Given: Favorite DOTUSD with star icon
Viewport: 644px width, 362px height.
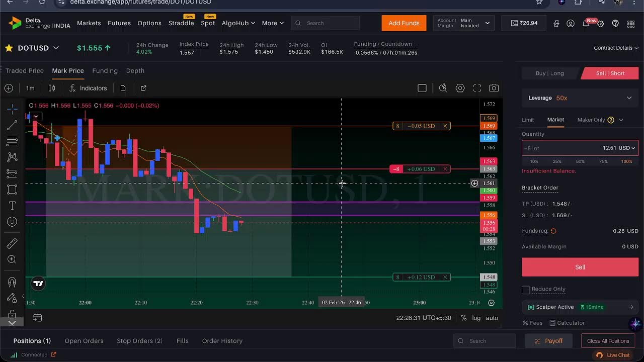Looking at the screenshot, I should [x=9, y=48].
